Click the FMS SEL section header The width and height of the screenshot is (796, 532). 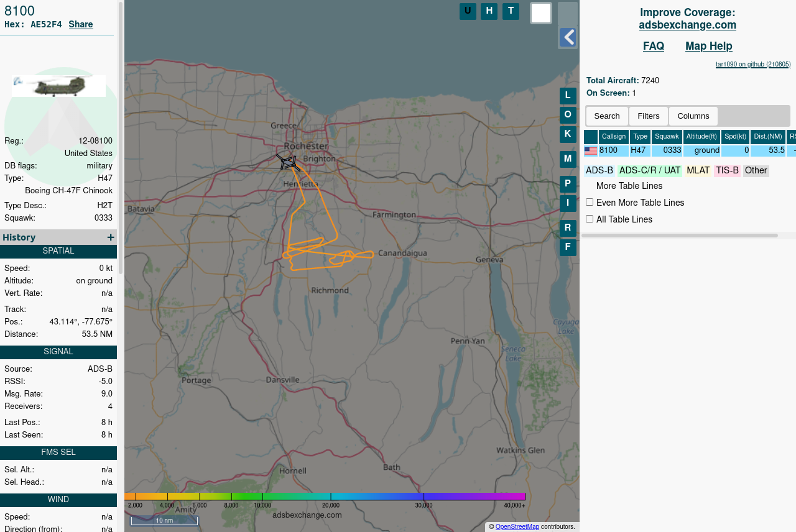(58, 452)
